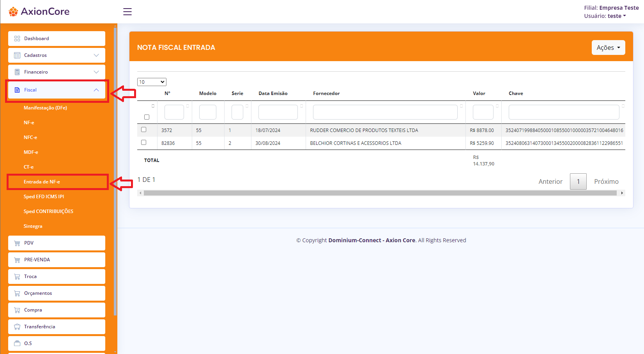
Task: Click the AxionCore logo icon
Action: coord(13,12)
